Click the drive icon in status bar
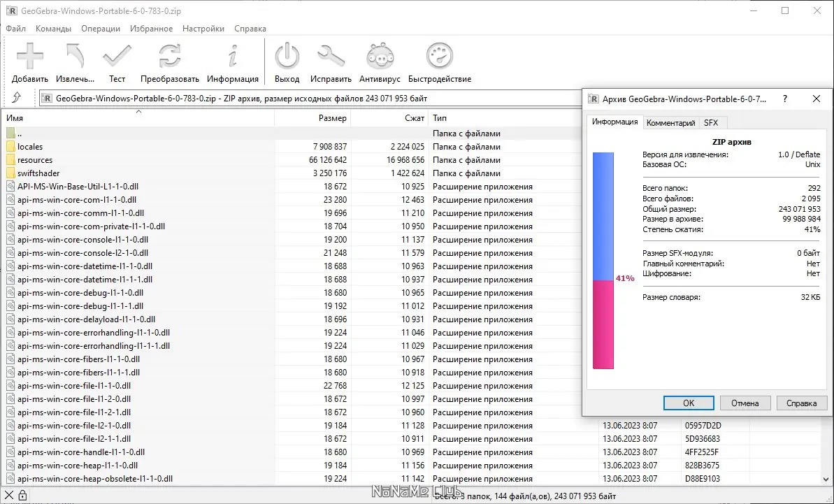Image resolution: width=834 pixels, height=504 pixels. click(10, 495)
